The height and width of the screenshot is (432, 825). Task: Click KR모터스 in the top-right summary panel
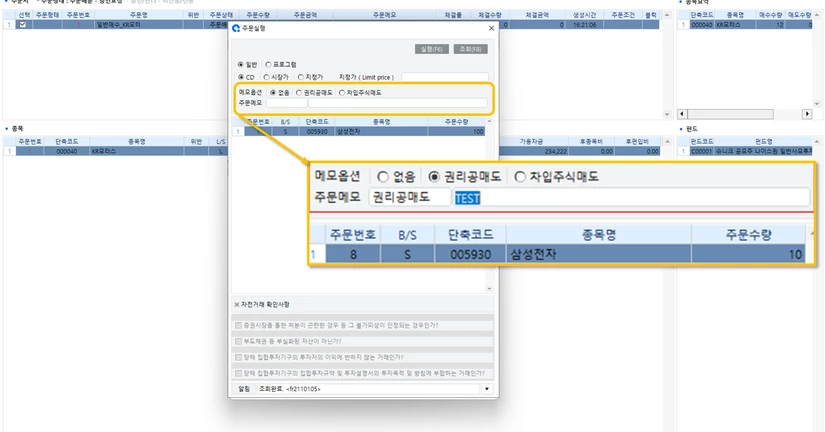735,25
